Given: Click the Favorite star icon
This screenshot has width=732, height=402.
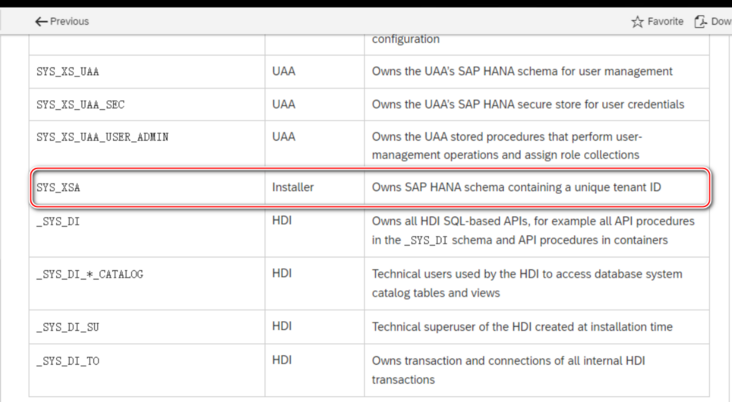Looking at the screenshot, I should (638, 21).
